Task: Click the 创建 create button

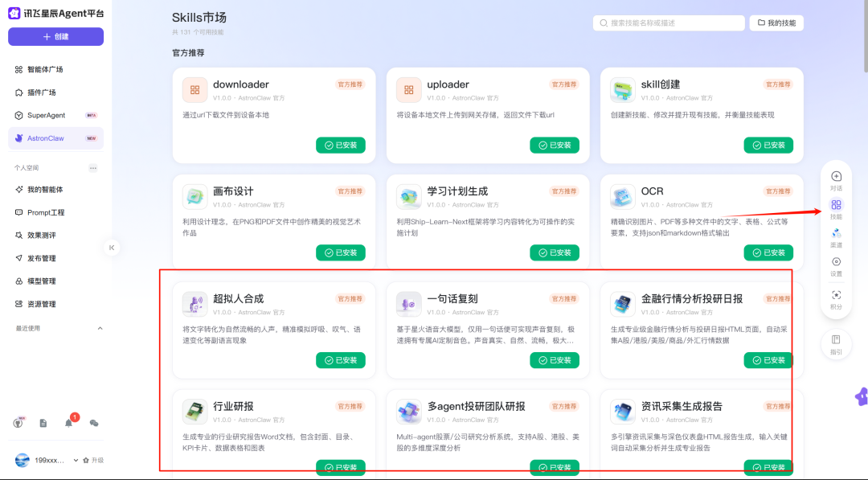Action: tap(55, 37)
